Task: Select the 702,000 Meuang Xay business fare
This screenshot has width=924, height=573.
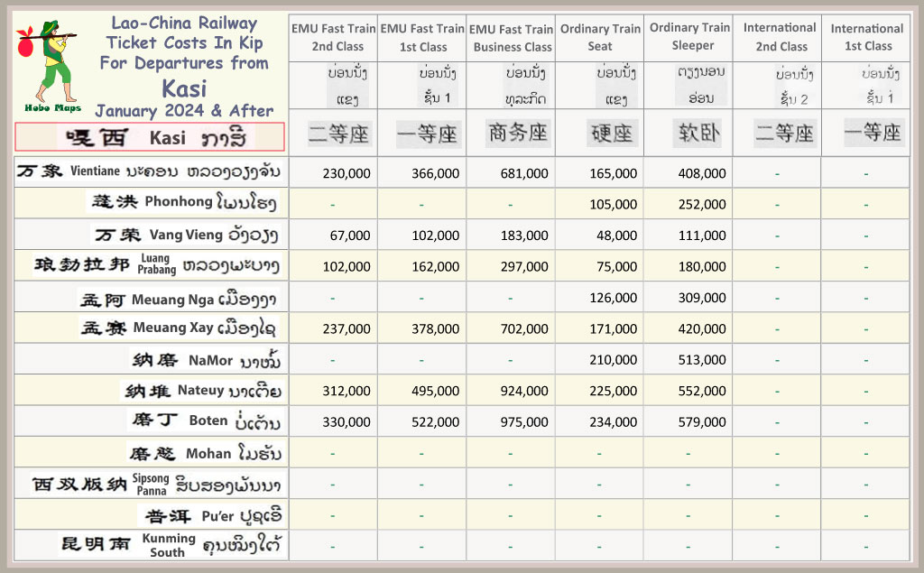Action: pyautogui.click(x=523, y=329)
